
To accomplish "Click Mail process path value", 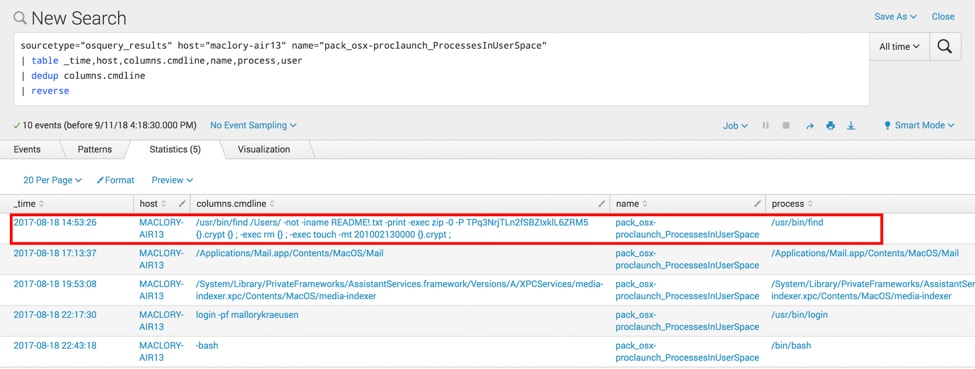I will click(x=865, y=253).
